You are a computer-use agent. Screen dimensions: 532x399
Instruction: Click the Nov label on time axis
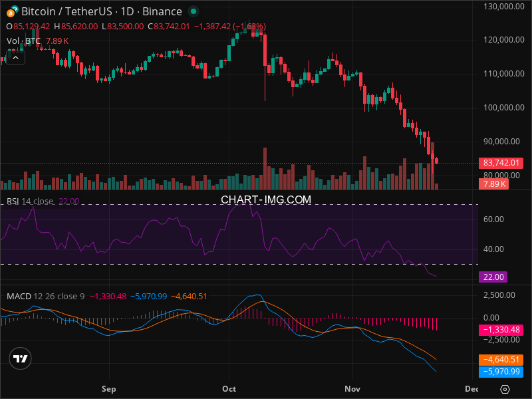352,388
